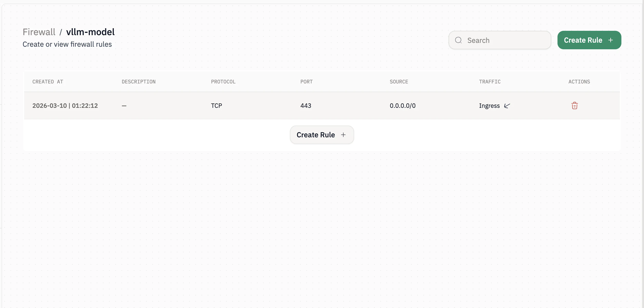
Task: Click the Traffic column header
Action: (490, 82)
